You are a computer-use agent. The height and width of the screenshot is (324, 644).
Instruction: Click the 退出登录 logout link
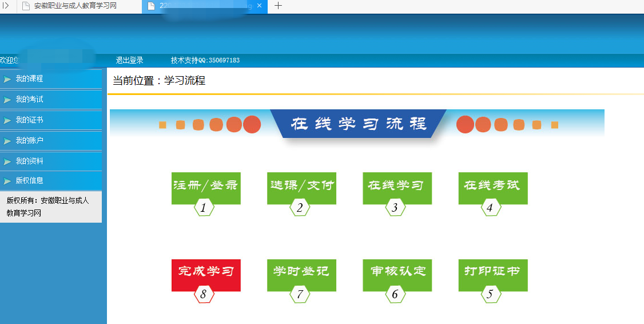[x=130, y=60]
